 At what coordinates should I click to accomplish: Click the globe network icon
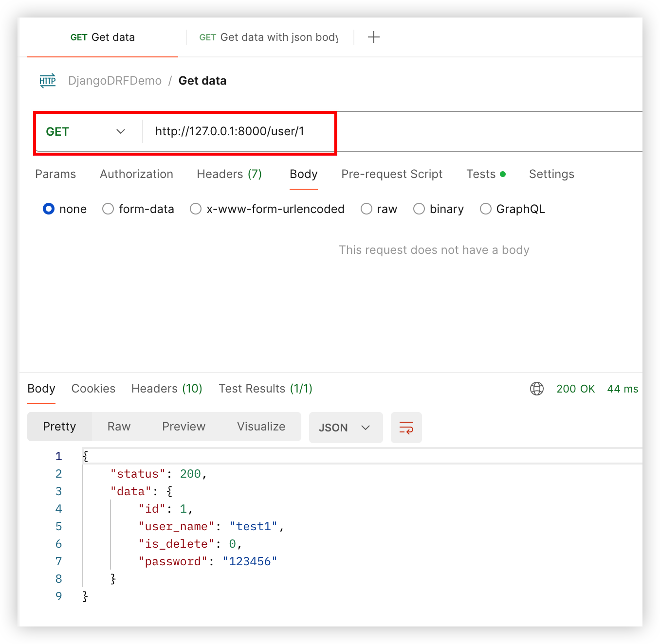click(x=536, y=389)
